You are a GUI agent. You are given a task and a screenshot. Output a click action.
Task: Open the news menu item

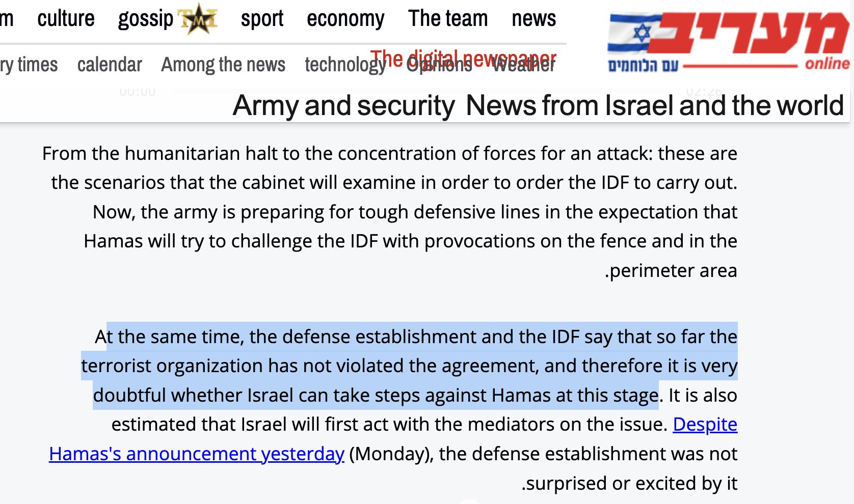point(533,19)
